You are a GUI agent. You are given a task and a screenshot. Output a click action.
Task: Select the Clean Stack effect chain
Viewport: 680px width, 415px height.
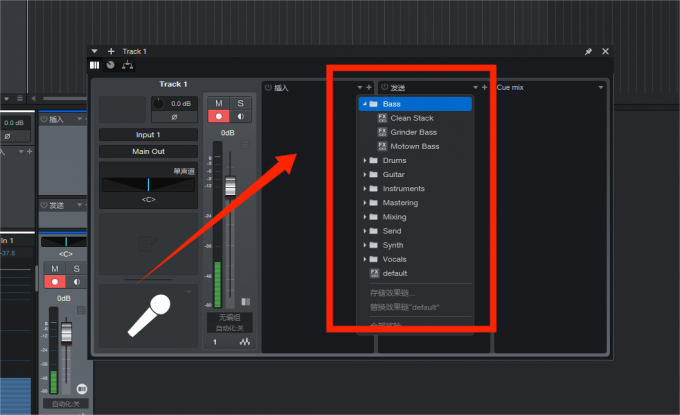click(412, 118)
